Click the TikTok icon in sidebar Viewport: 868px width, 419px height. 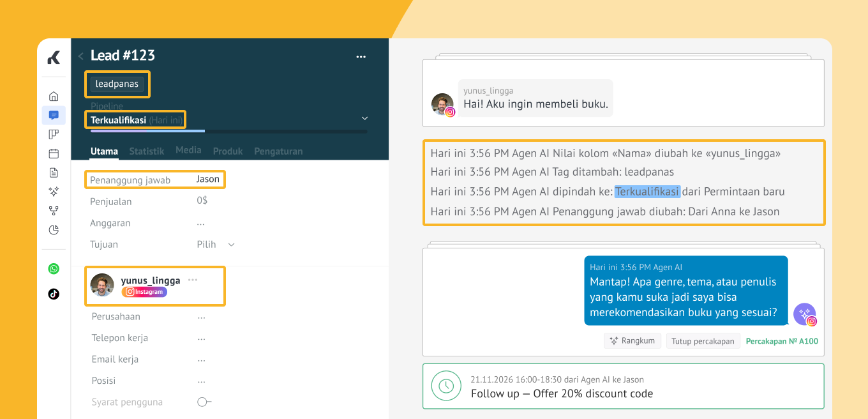tap(54, 294)
